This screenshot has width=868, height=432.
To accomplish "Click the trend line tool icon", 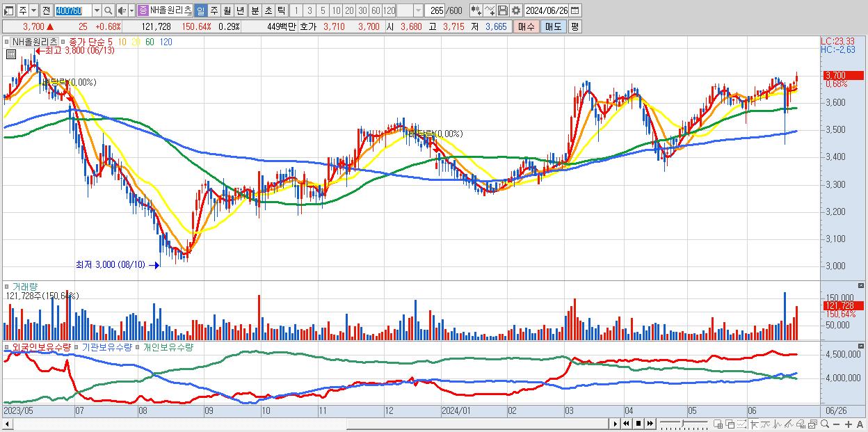I will point(765,424).
